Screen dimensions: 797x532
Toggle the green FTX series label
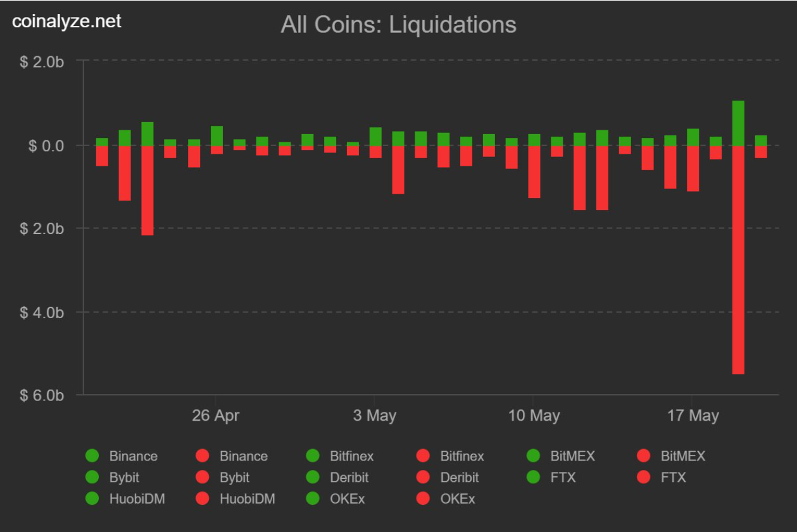tap(563, 477)
